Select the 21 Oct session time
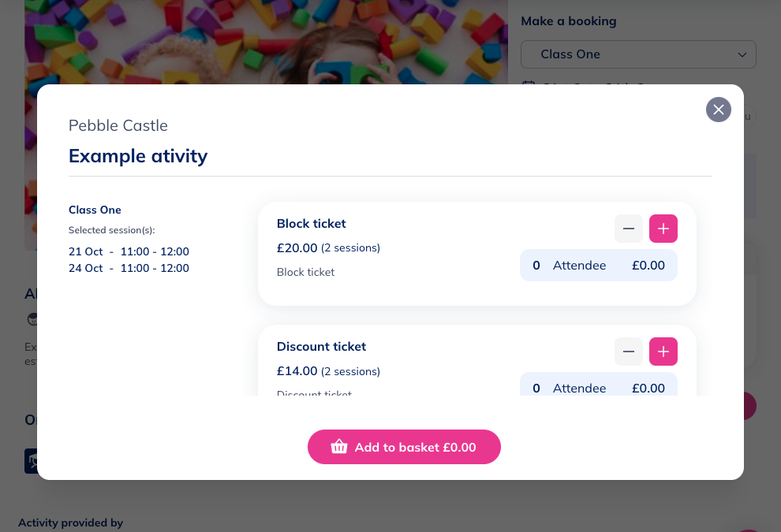The width and height of the screenshot is (781, 532). (x=129, y=252)
